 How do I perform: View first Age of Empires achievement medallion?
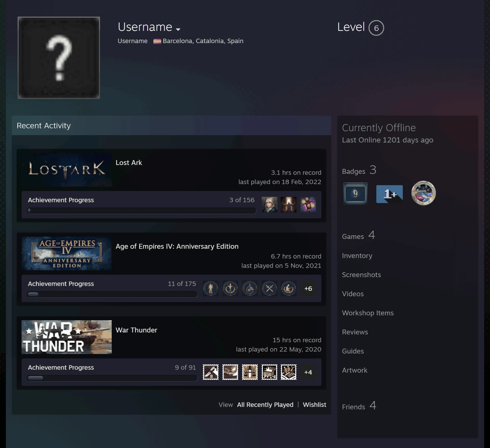pyautogui.click(x=211, y=288)
